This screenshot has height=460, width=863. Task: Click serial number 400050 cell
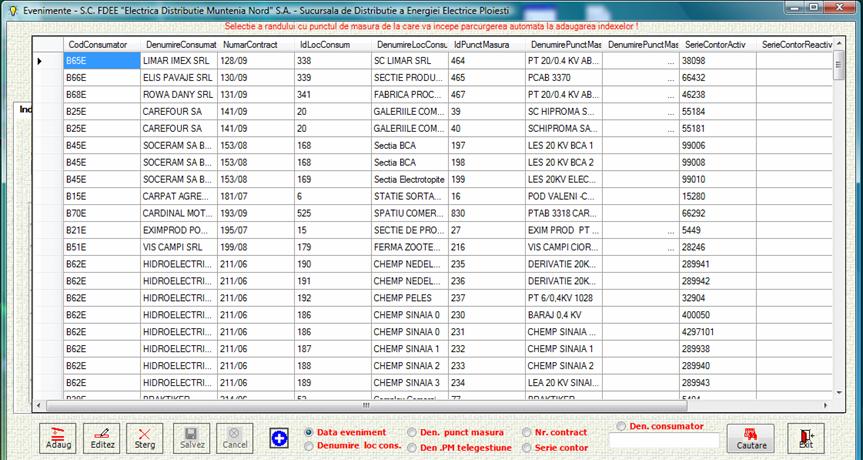[x=718, y=315]
